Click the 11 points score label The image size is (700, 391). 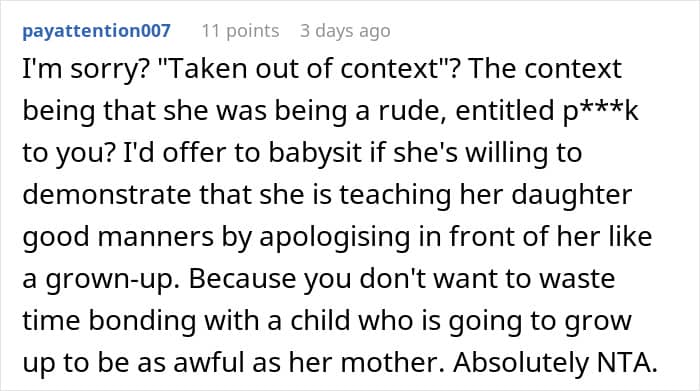coord(240,31)
